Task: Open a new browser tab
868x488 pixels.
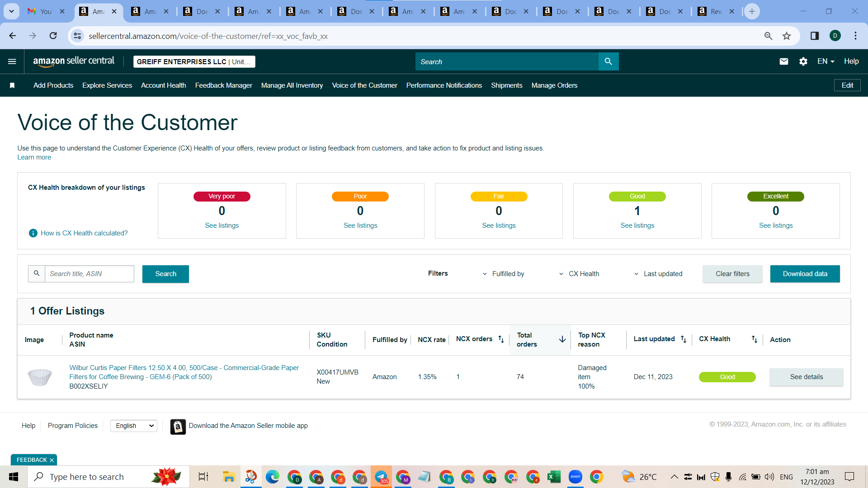Action: point(752,11)
